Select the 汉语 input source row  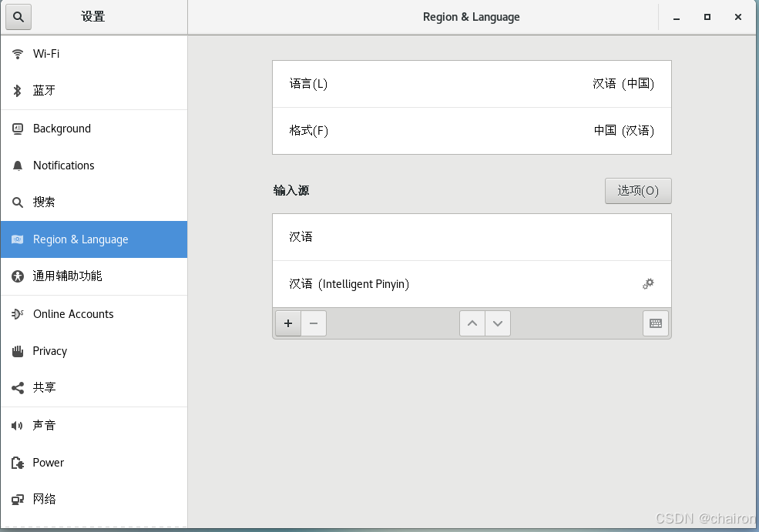point(472,237)
